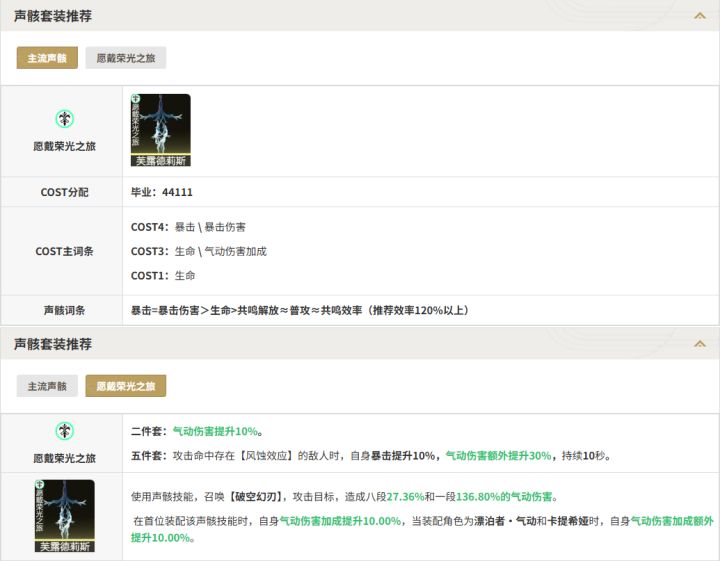Click the second 声骸套装推荐 section title
This screenshot has height=561, width=720.
pyautogui.click(x=53, y=344)
